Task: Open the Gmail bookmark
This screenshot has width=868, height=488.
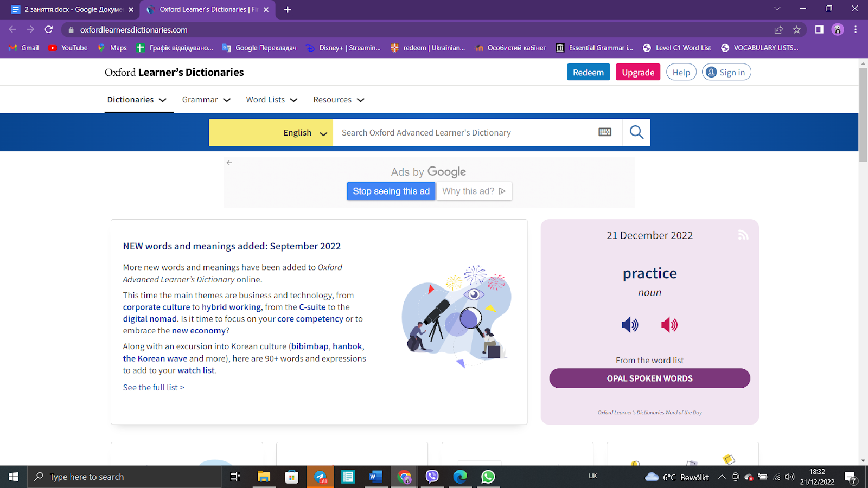Action: [x=24, y=48]
